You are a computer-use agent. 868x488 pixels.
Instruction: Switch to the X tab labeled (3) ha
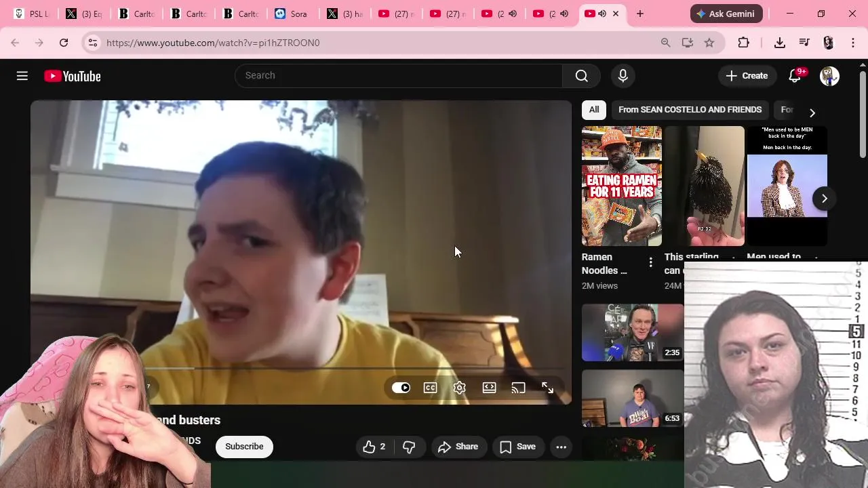[x=346, y=14]
